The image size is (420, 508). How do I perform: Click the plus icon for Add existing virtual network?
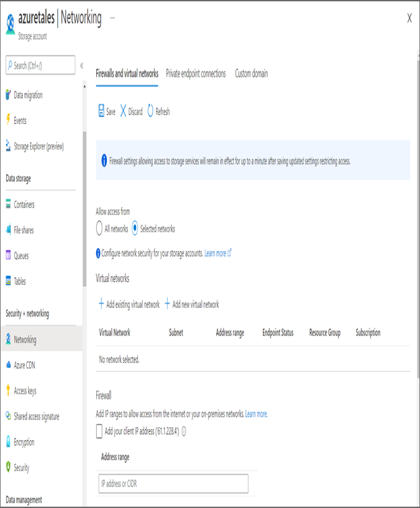(101, 304)
